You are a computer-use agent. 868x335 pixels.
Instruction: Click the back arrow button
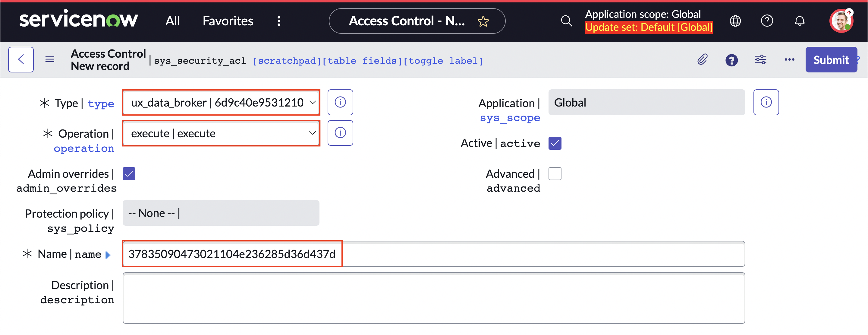pos(21,60)
